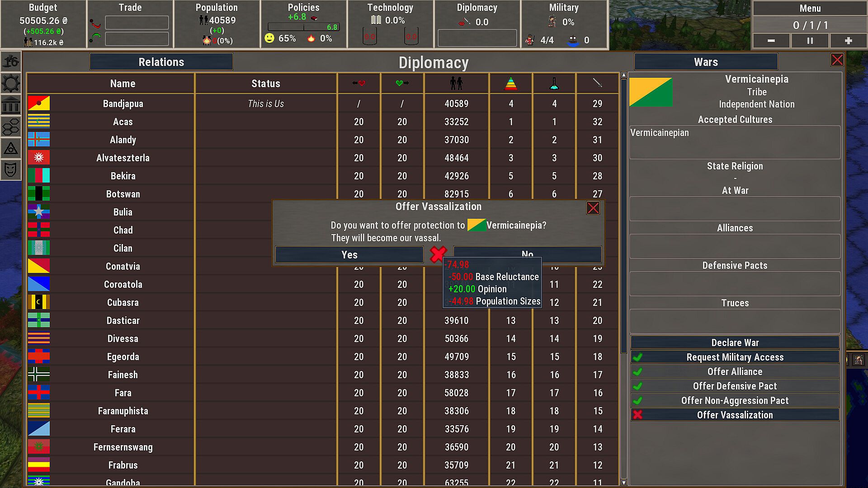Click the gear icon in left sidebar
The image size is (868, 488).
click(x=11, y=84)
